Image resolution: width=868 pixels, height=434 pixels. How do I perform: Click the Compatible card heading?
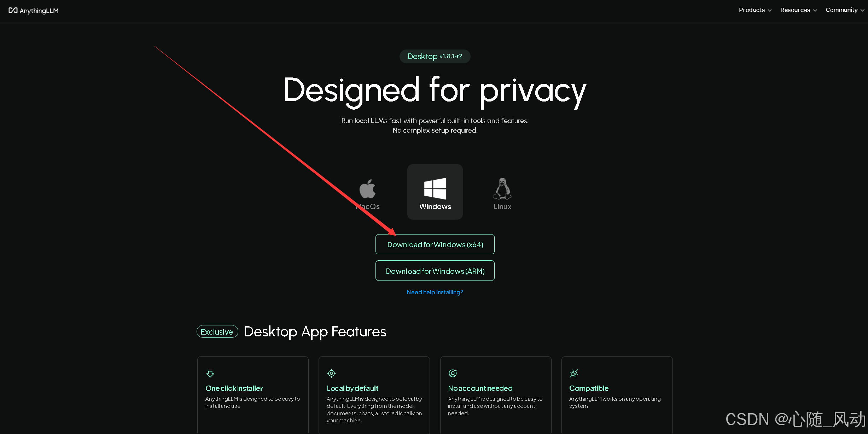coord(589,388)
